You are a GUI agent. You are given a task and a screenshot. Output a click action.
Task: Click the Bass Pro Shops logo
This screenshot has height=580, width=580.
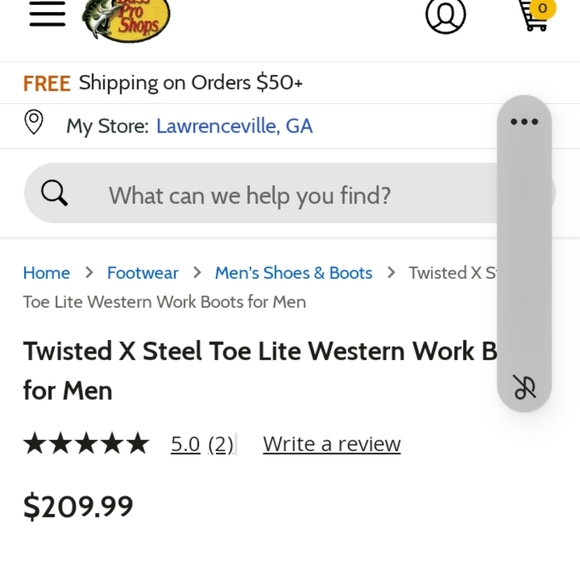click(x=126, y=20)
